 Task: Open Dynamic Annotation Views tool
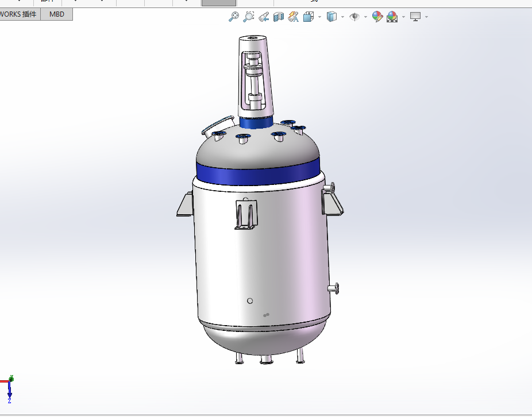pyautogui.click(x=294, y=16)
